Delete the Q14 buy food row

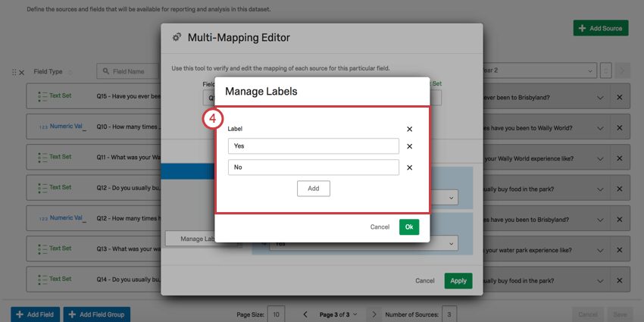pyautogui.click(x=619, y=281)
